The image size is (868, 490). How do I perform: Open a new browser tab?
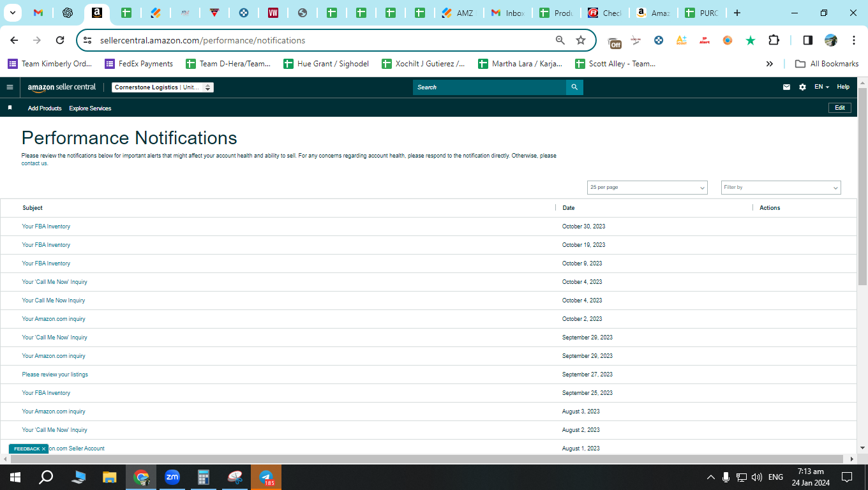[737, 13]
